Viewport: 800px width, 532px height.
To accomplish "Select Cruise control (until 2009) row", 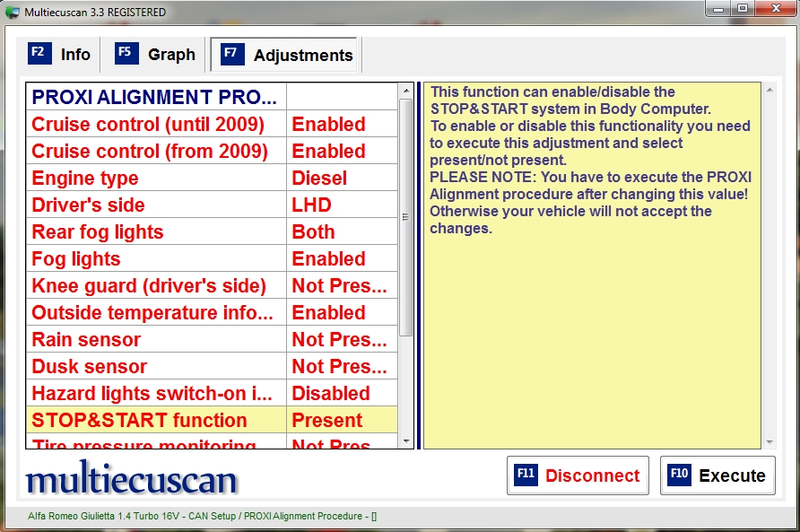I will click(212, 124).
